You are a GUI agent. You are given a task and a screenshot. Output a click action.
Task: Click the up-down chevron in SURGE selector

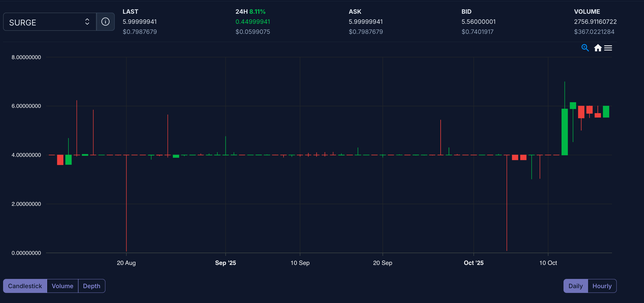click(x=87, y=22)
